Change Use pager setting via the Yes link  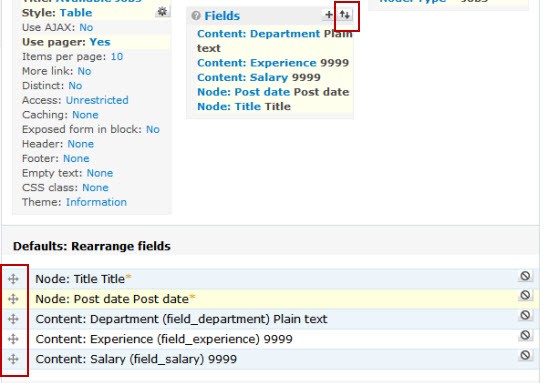pos(100,42)
